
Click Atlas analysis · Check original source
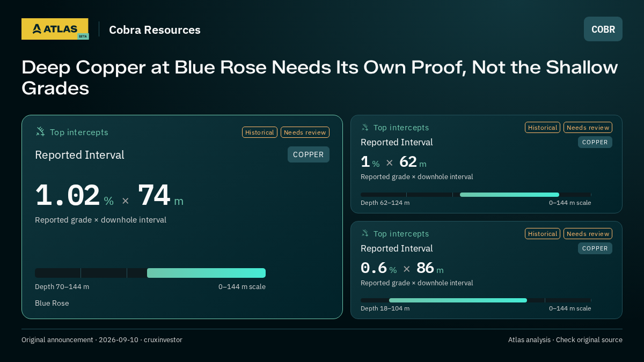click(x=565, y=340)
